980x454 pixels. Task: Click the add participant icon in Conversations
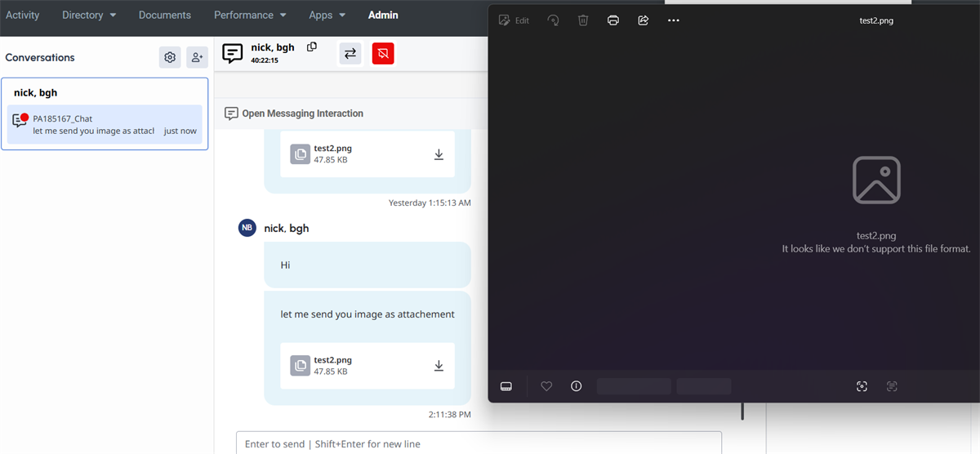pos(197,57)
